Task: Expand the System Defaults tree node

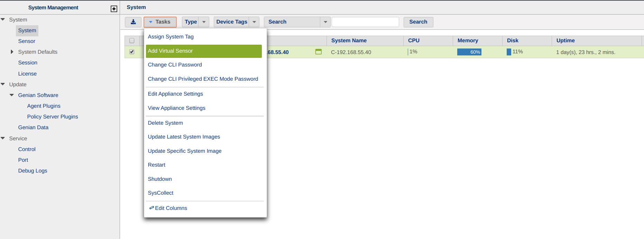Action: pos(12,52)
